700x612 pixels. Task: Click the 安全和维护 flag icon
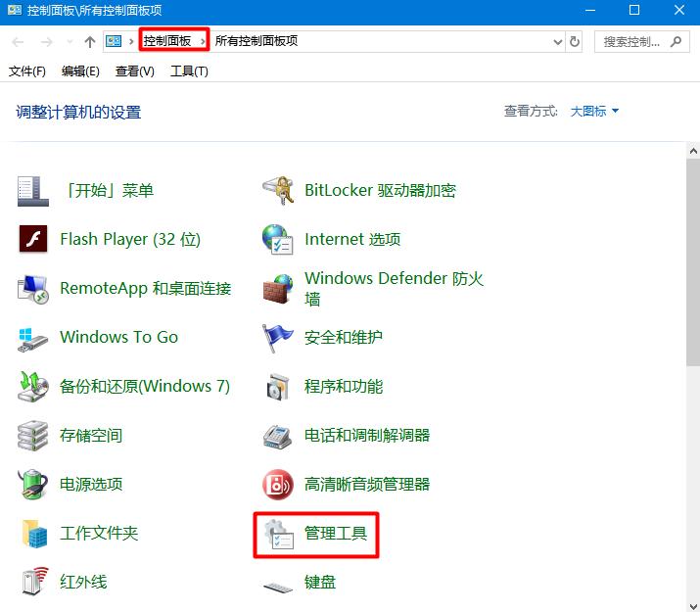(278, 337)
